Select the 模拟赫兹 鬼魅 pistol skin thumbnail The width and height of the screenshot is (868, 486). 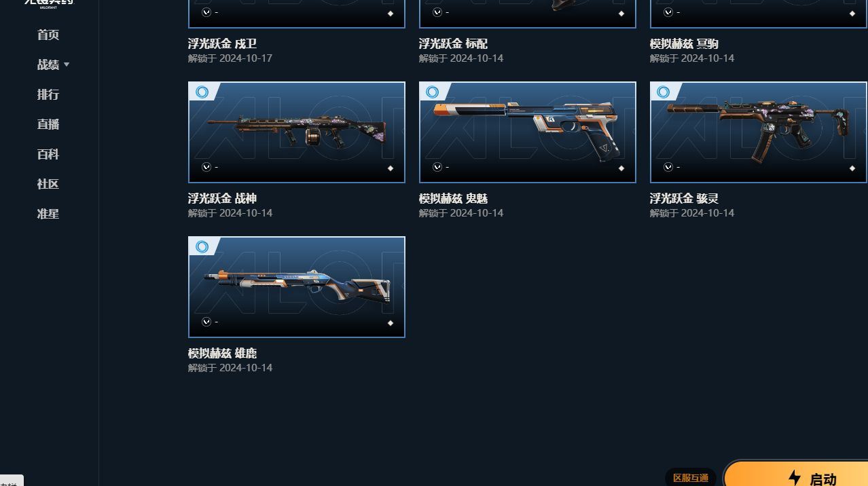pos(528,132)
